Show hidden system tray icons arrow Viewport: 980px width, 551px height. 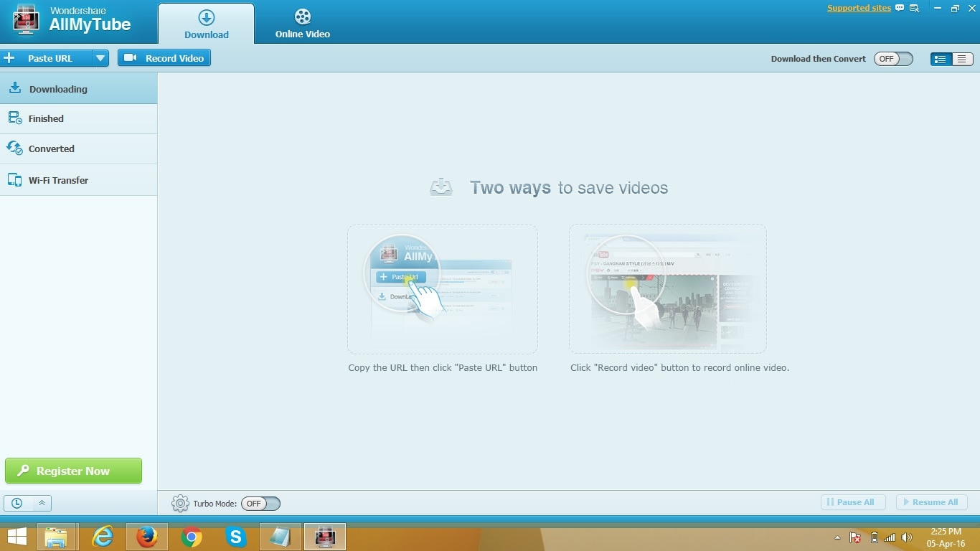coord(837,537)
